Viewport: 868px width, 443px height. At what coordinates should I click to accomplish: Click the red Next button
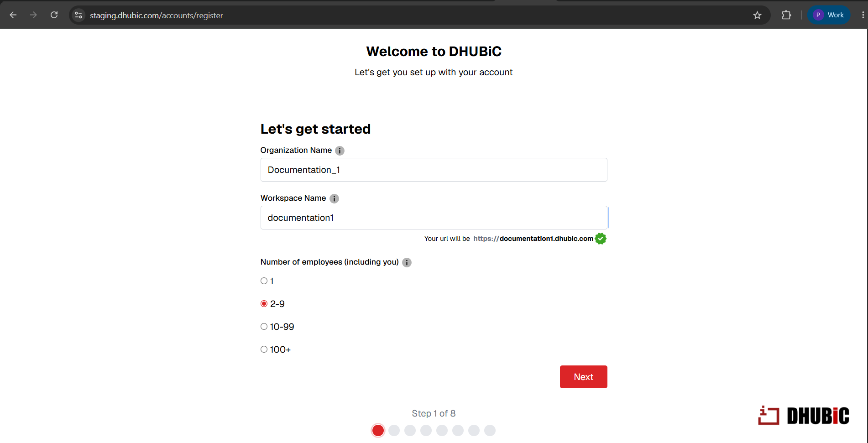click(583, 377)
